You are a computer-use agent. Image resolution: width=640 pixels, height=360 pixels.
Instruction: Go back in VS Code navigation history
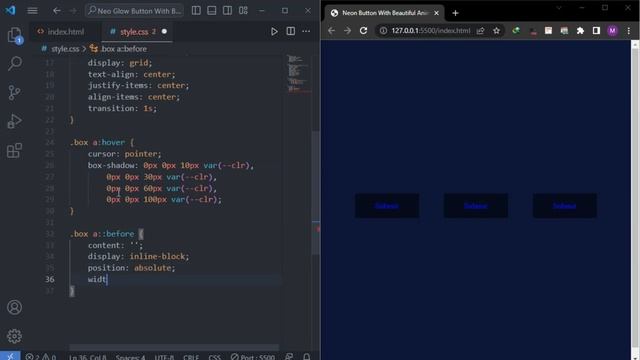(57, 11)
